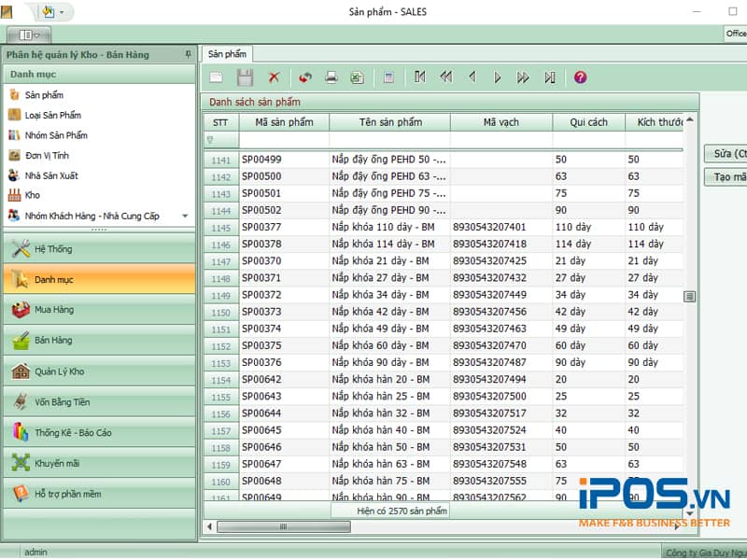This screenshot has width=747, height=560.
Task: Sort by the Tên sản phẩm column header
Action: click(x=389, y=122)
